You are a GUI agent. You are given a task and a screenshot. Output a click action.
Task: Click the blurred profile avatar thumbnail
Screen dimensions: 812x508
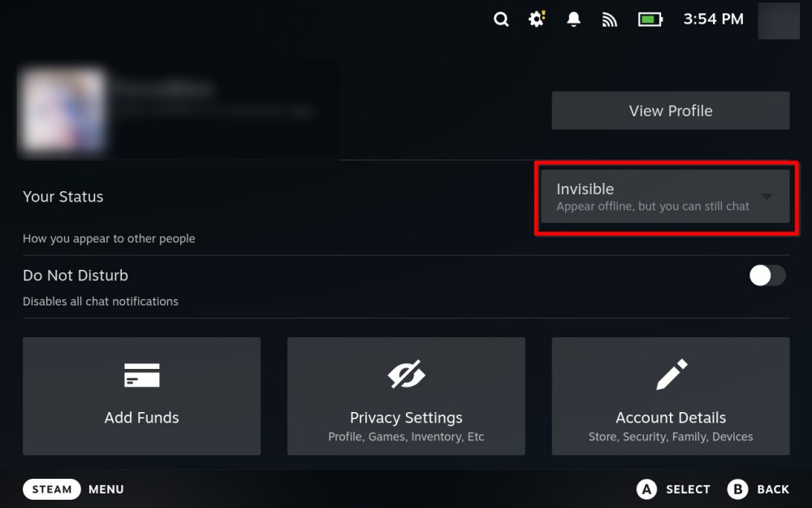63,110
